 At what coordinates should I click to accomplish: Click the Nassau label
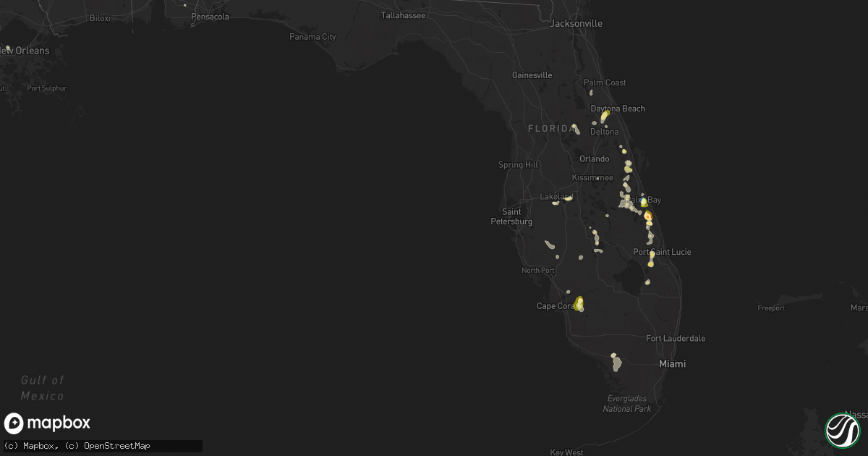(x=856, y=415)
